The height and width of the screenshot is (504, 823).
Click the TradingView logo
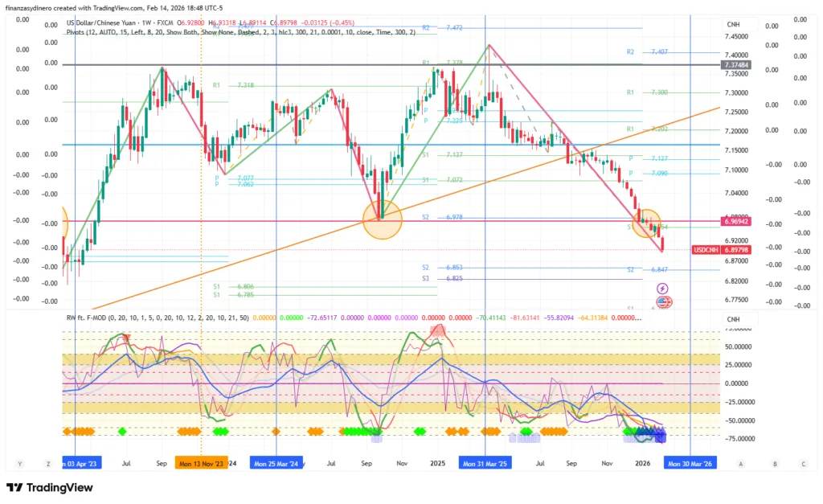(x=50, y=488)
